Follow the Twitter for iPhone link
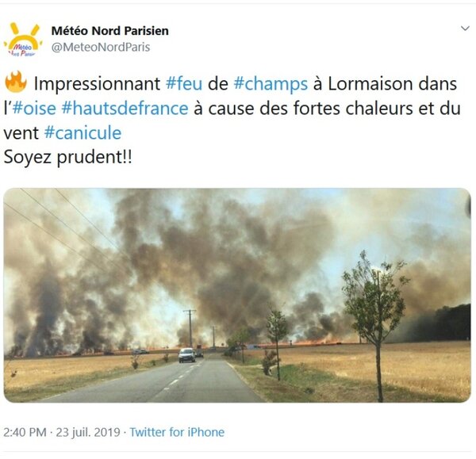The height and width of the screenshot is (459, 476). [x=177, y=432]
